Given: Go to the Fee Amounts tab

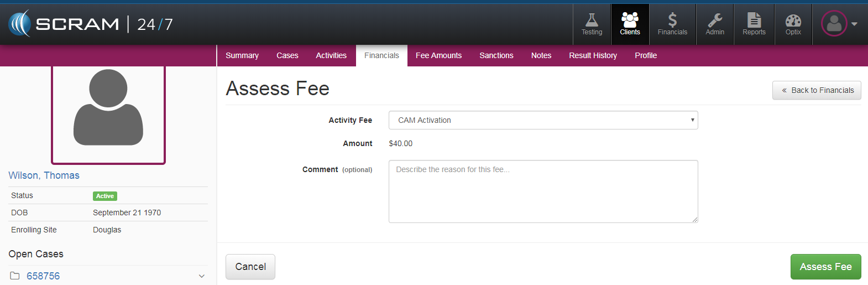Looking at the screenshot, I should coord(438,55).
